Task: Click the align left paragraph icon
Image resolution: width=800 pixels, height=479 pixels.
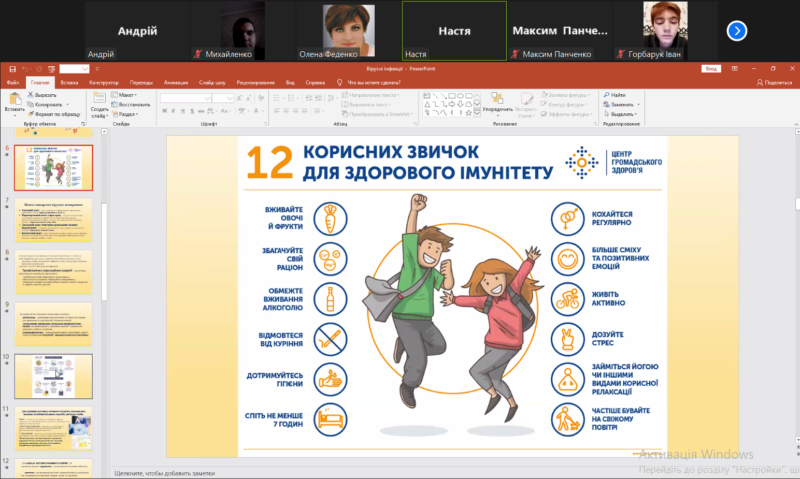Action: pyautogui.click(x=277, y=111)
